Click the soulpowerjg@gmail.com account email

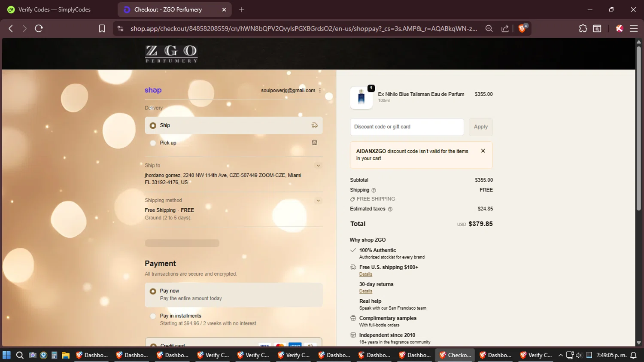tap(288, 91)
